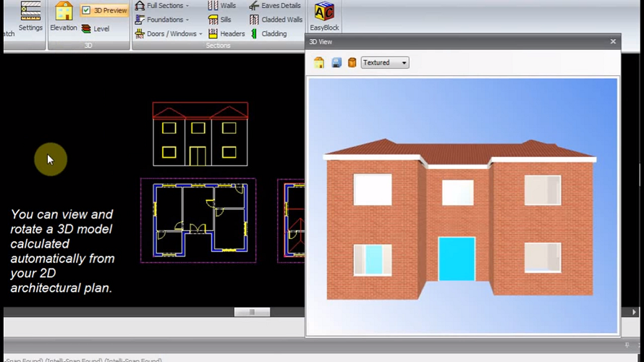The height and width of the screenshot is (362, 644).
Task: Select the Level tool
Action: click(96, 29)
